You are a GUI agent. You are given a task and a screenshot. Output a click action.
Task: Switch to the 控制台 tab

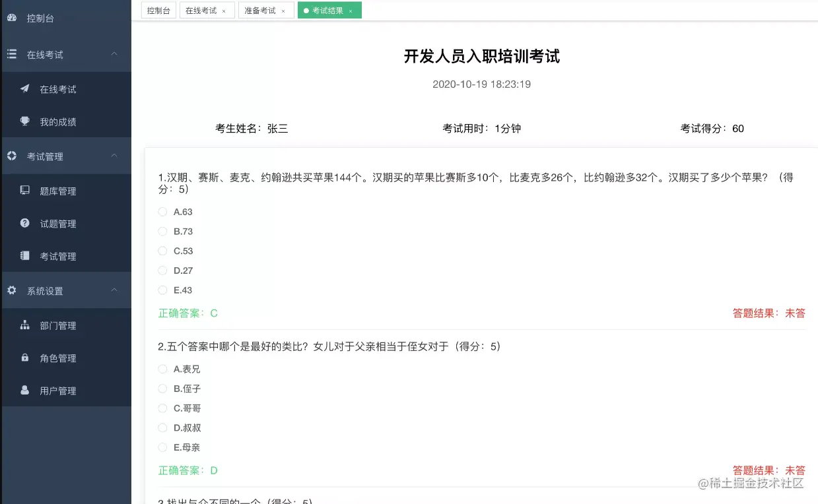158,11
